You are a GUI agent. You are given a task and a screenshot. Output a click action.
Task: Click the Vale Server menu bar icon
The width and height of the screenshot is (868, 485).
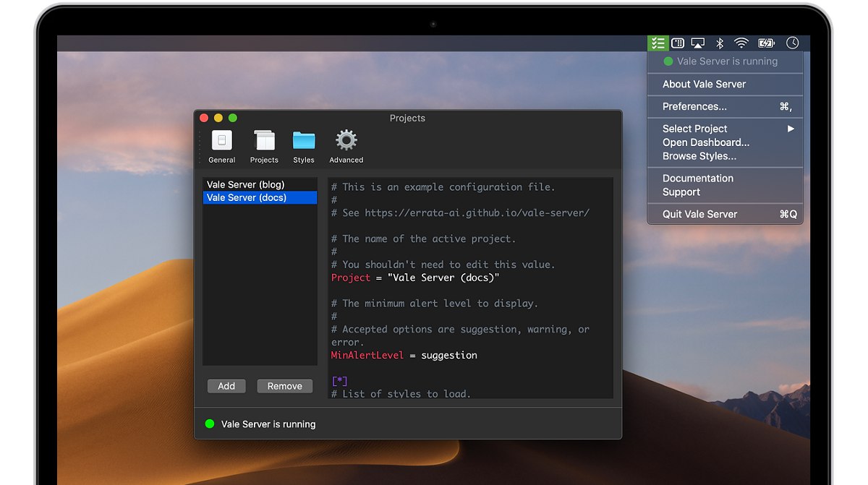(658, 43)
